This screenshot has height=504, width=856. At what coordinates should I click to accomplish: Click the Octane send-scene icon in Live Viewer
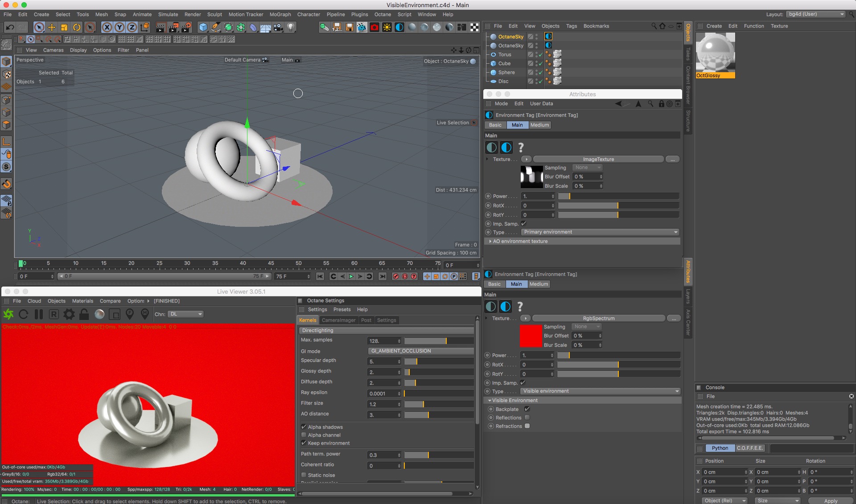8,314
